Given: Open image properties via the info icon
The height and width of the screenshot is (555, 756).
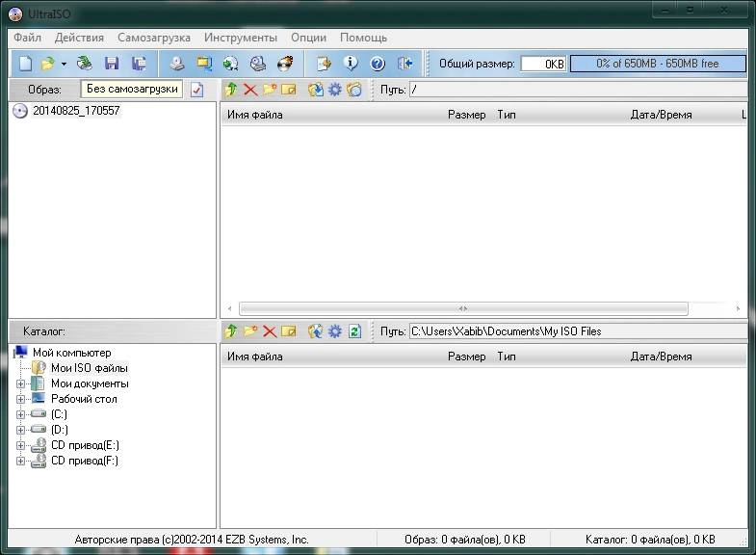Looking at the screenshot, I should tap(351, 64).
